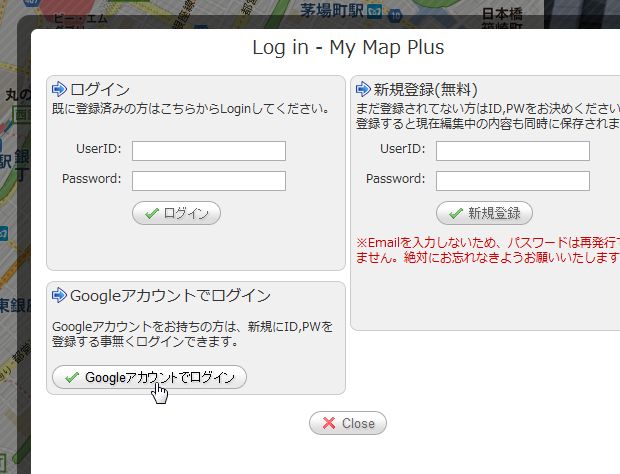
Task: Click Googleアカウントでログイン button
Action: (149, 377)
